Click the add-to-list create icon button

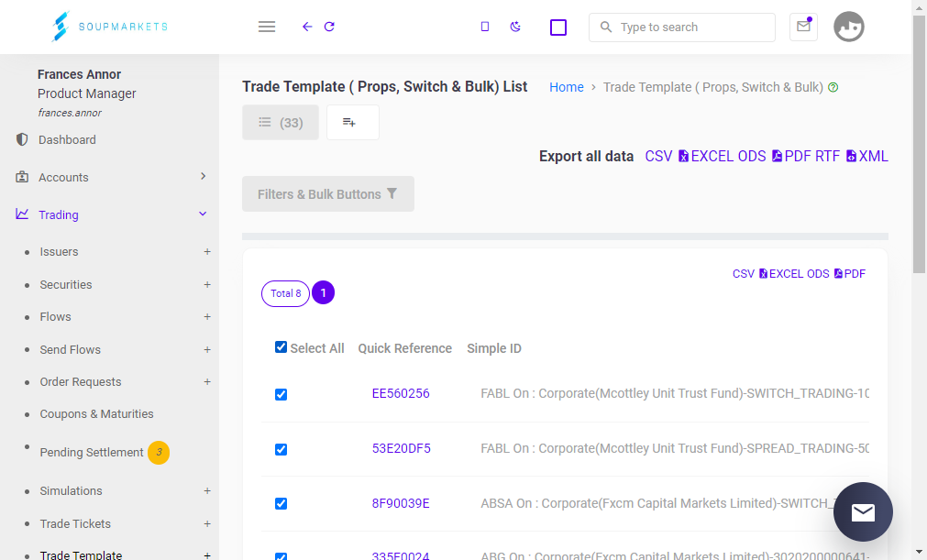(x=353, y=122)
